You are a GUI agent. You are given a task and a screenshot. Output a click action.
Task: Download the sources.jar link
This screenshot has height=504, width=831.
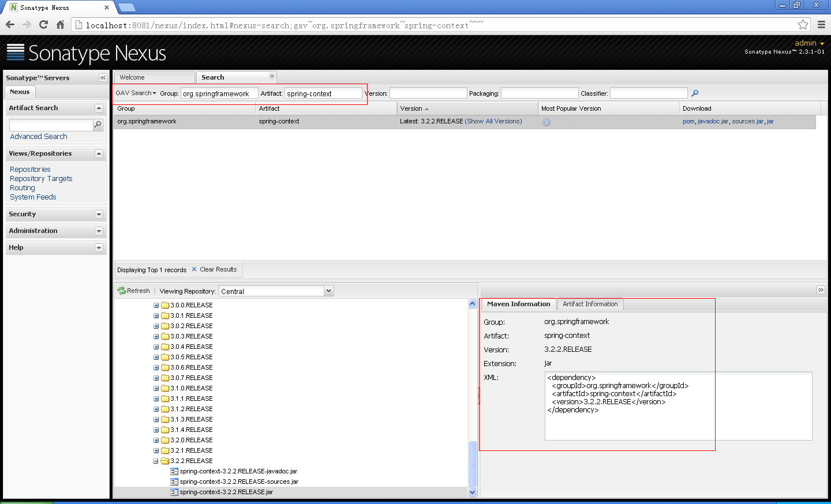point(747,121)
